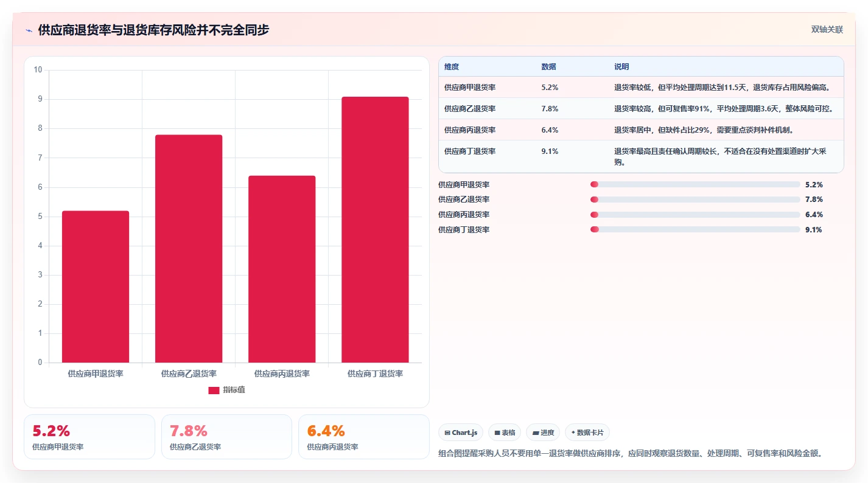Click the 供应商丙退货率 progress bar
Image resolution: width=868 pixels, height=483 pixels.
[x=695, y=215]
